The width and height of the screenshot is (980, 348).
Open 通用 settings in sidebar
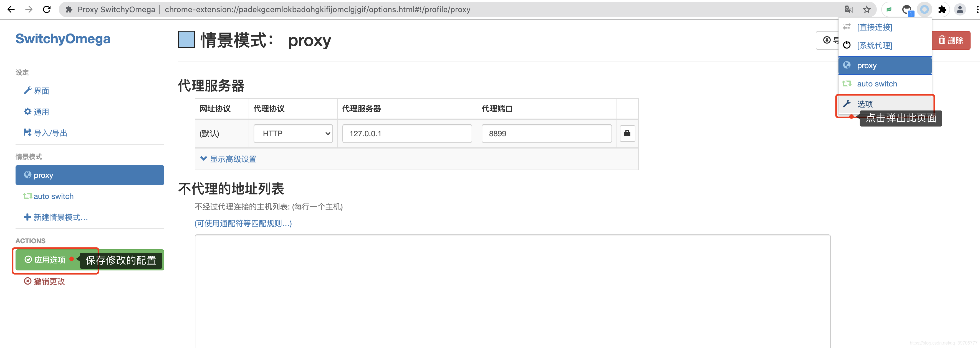(x=37, y=112)
